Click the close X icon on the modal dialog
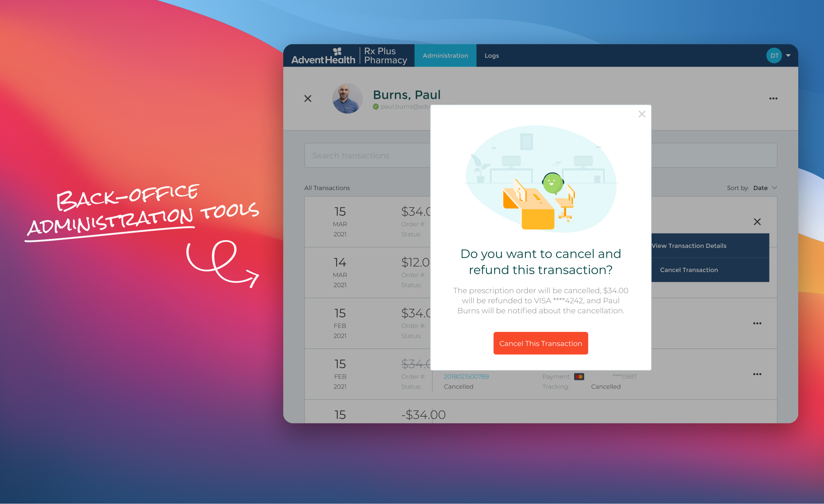824x504 pixels. 642,114
